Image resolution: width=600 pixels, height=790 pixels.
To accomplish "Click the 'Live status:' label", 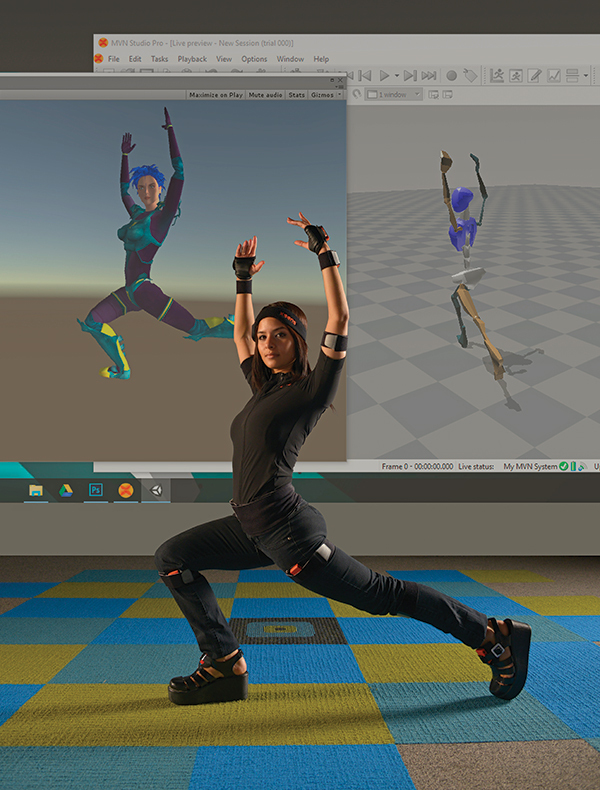I will (476, 467).
